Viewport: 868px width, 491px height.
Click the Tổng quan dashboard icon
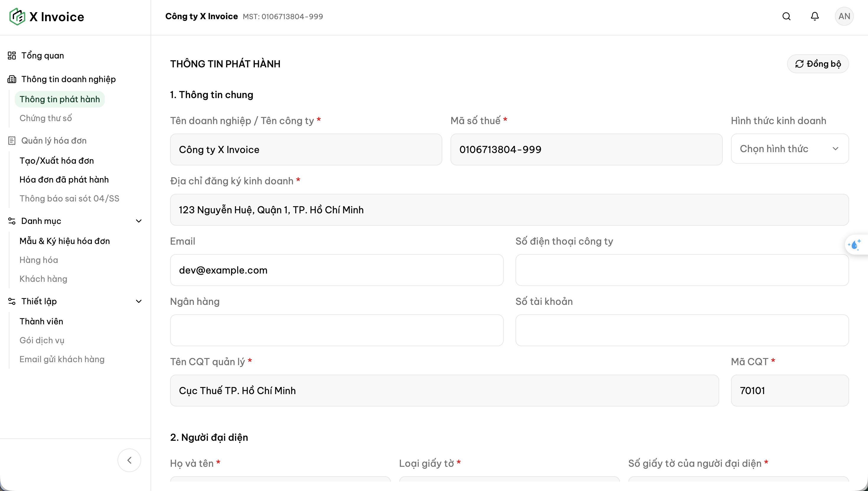pos(12,56)
